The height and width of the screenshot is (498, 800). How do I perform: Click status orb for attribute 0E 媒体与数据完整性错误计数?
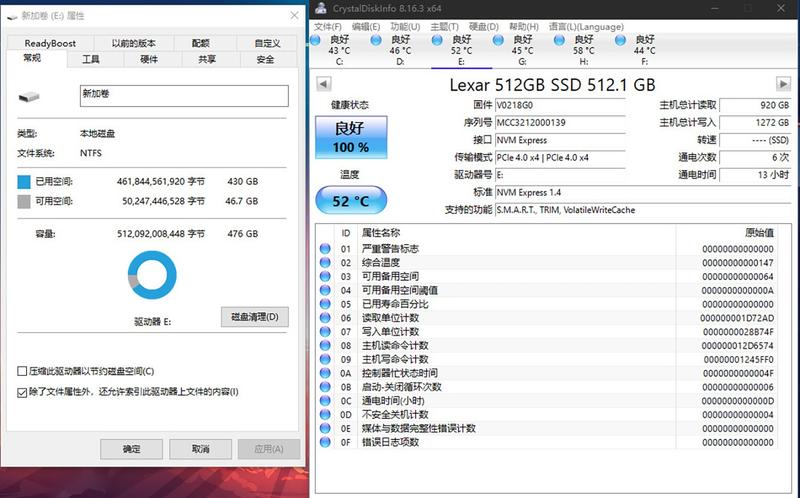[x=325, y=428]
